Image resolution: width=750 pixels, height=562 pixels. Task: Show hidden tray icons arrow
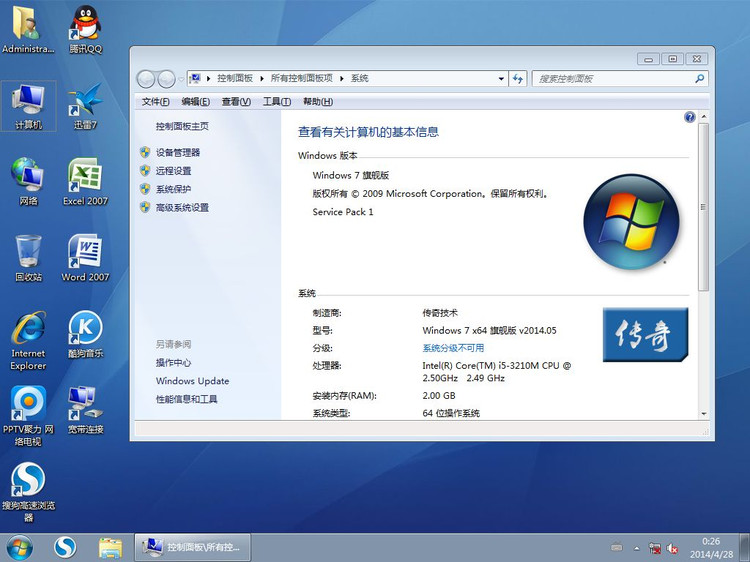[x=637, y=549]
